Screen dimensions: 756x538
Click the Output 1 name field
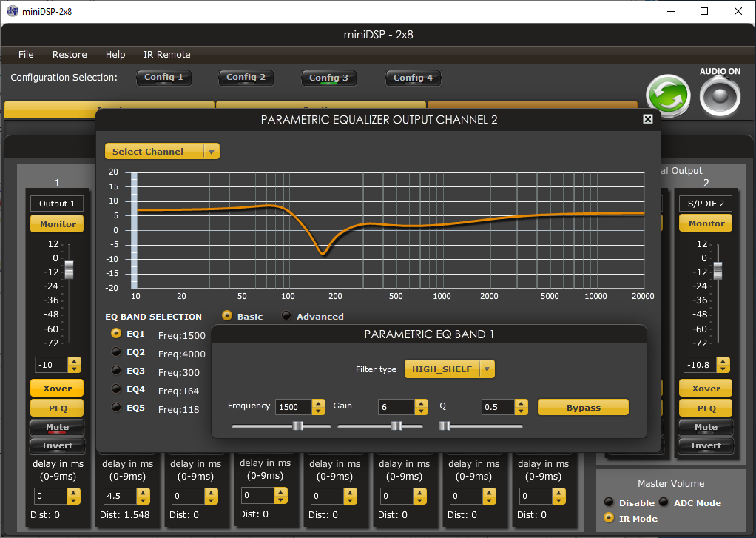tap(57, 204)
